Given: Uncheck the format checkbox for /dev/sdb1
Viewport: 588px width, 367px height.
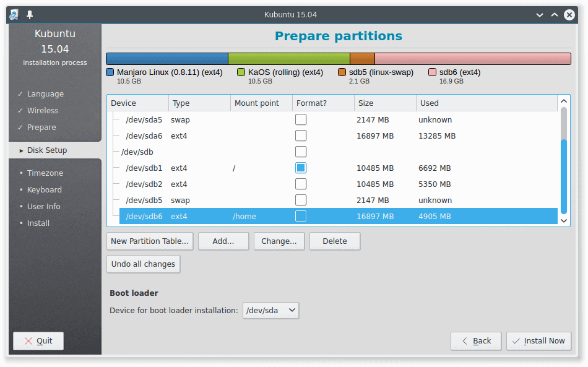Looking at the screenshot, I should click(301, 168).
